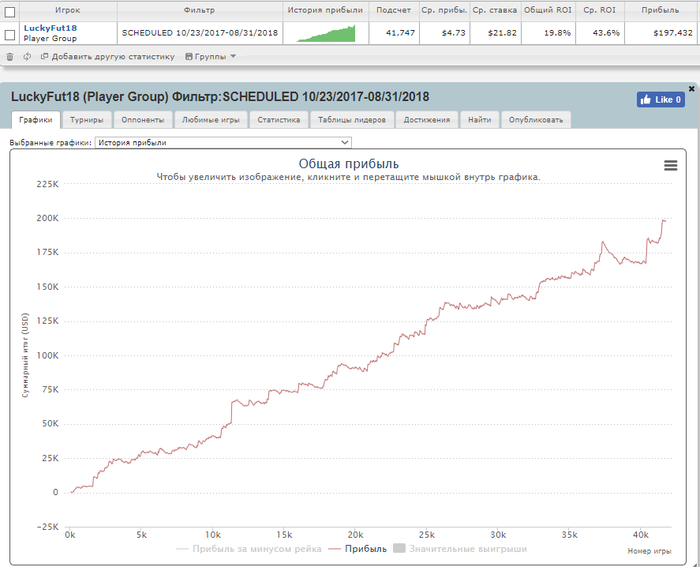The width and height of the screenshot is (700, 567).
Task: Click the trash delete icon in toolbar
Action: coord(10,56)
